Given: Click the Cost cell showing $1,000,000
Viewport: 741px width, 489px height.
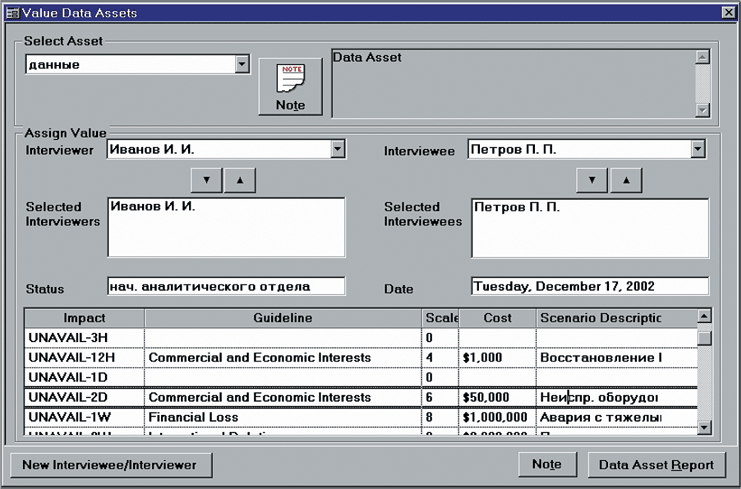Looking at the screenshot, I should pyautogui.click(x=496, y=417).
